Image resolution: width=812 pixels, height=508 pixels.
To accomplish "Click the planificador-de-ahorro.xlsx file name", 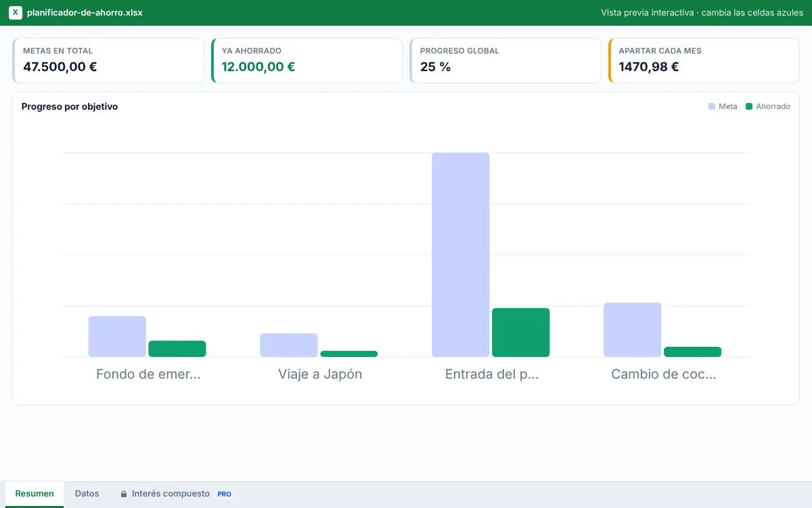I will pyautogui.click(x=85, y=13).
